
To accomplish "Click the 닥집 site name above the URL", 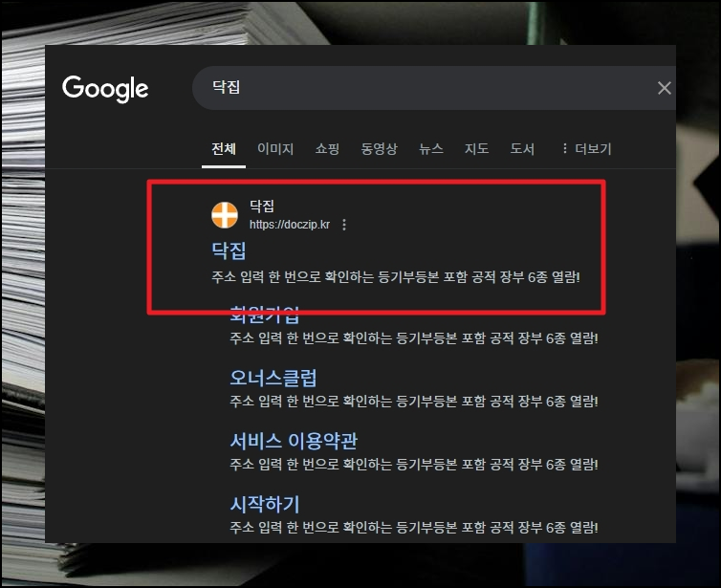I will click(262, 206).
